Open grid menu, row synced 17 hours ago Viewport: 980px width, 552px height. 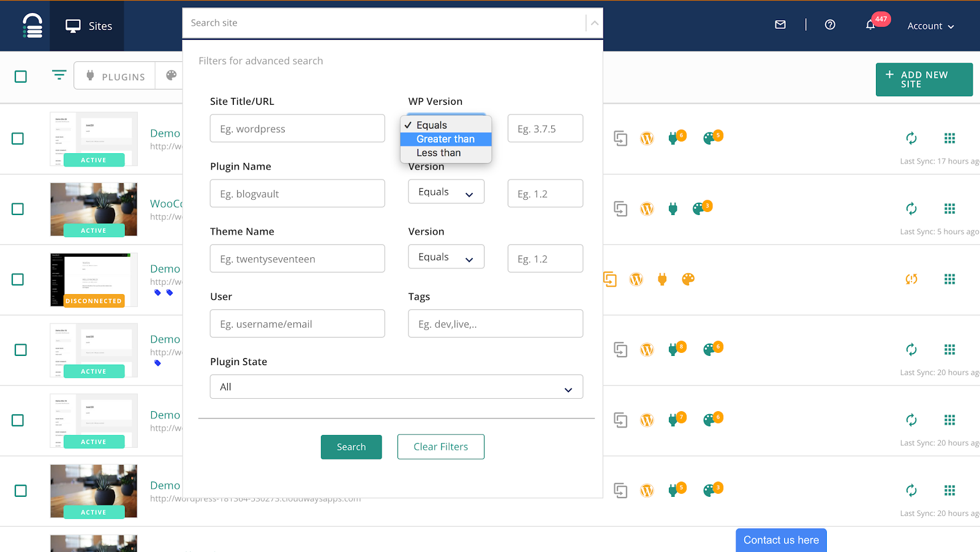pyautogui.click(x=949, y=138)
